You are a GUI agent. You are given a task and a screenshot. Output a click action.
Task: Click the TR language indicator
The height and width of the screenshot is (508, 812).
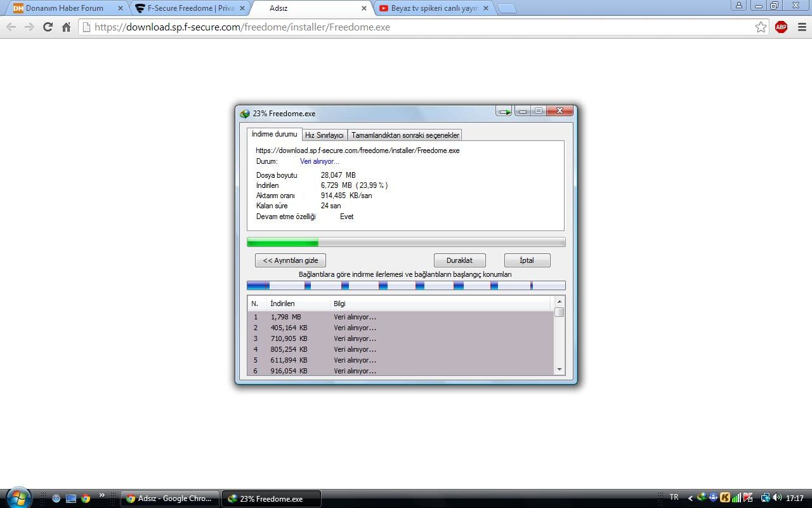point(674,497)
